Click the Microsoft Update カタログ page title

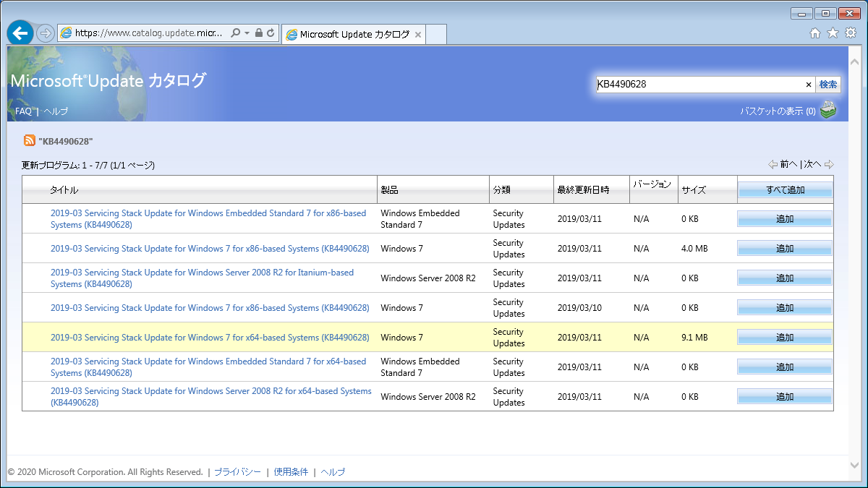(109, 81)
